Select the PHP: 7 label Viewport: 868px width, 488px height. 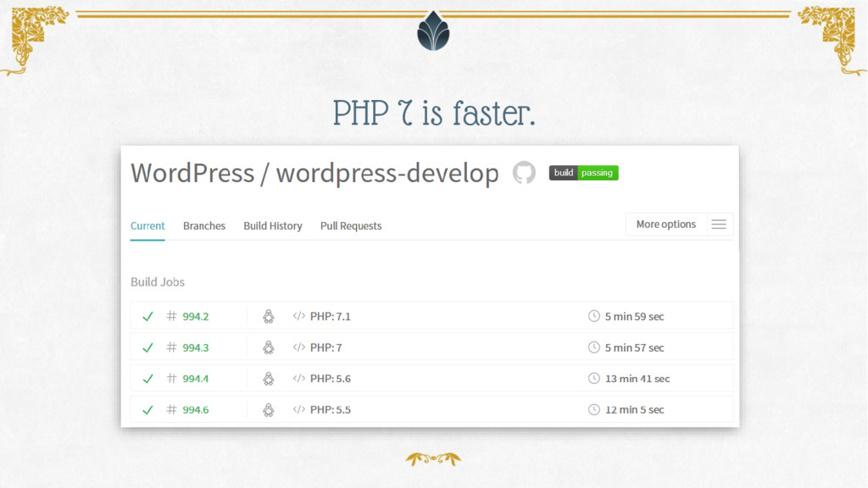coord(326,347)
